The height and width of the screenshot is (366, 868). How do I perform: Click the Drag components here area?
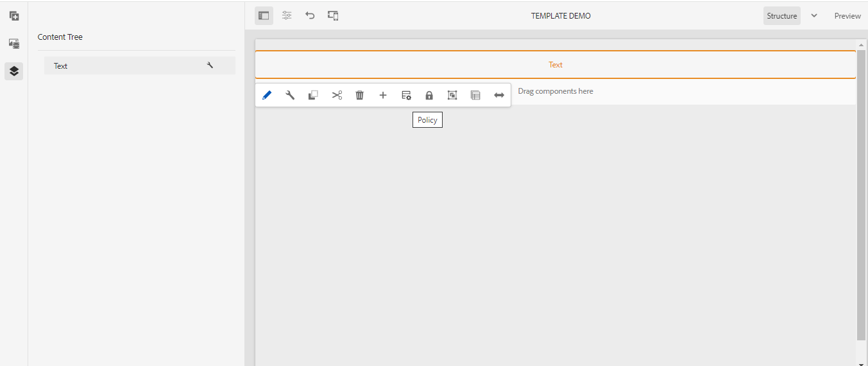point(556,91)
